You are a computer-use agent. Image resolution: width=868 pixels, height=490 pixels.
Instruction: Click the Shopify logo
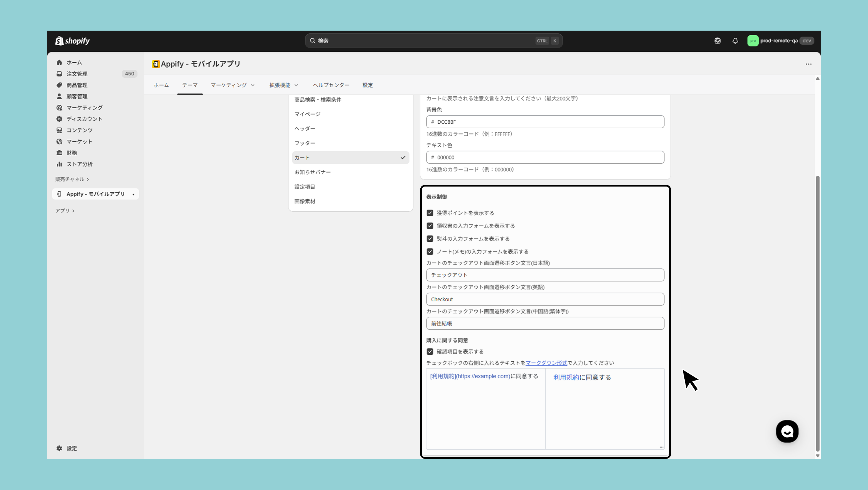(72, 41)
